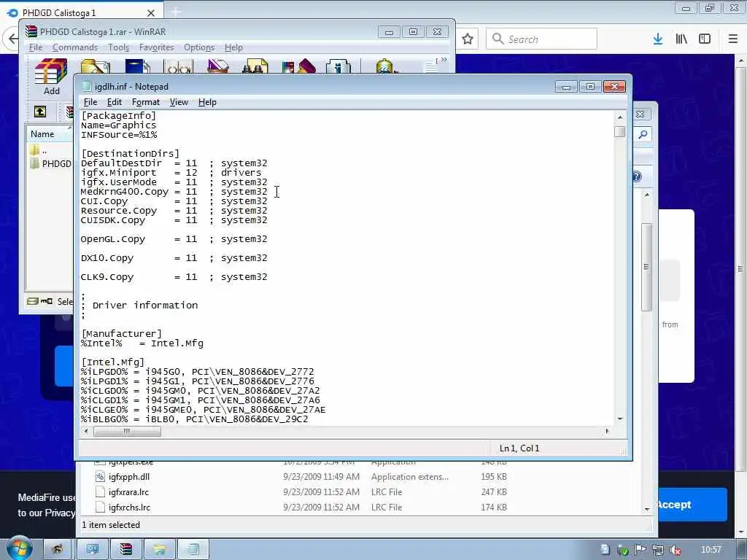
Task: Click the Add button in WinRAR toolbar
Action: click(52, 76)
